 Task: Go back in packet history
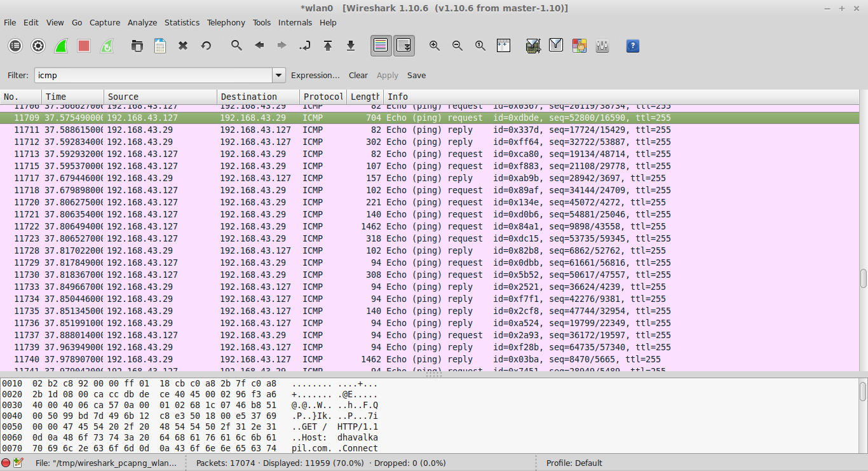coord(259,46)
